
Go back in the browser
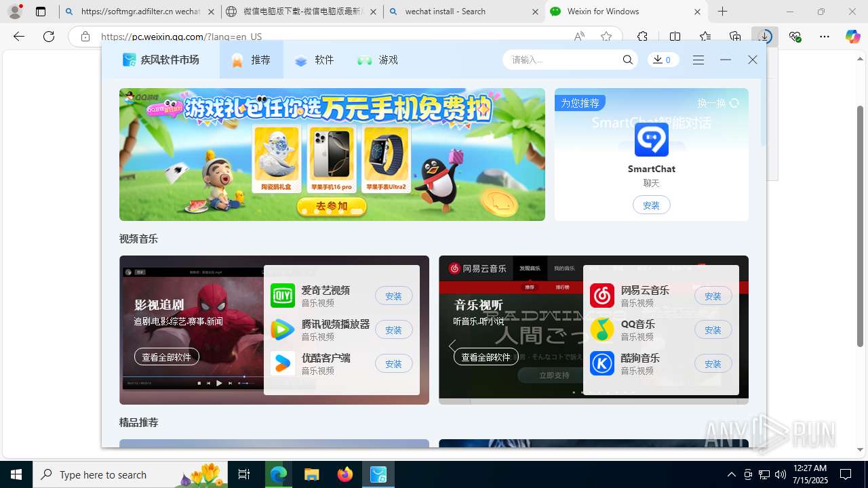(x=19, y=37)
